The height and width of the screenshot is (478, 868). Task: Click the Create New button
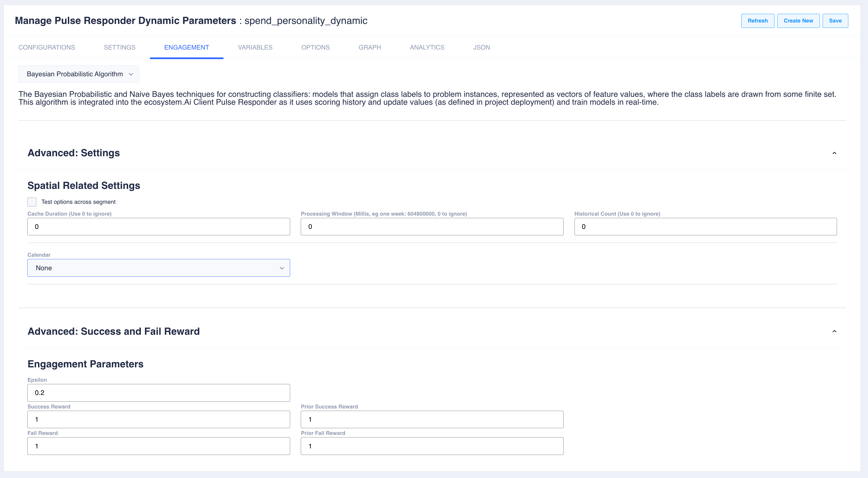(x=798, y=21)
